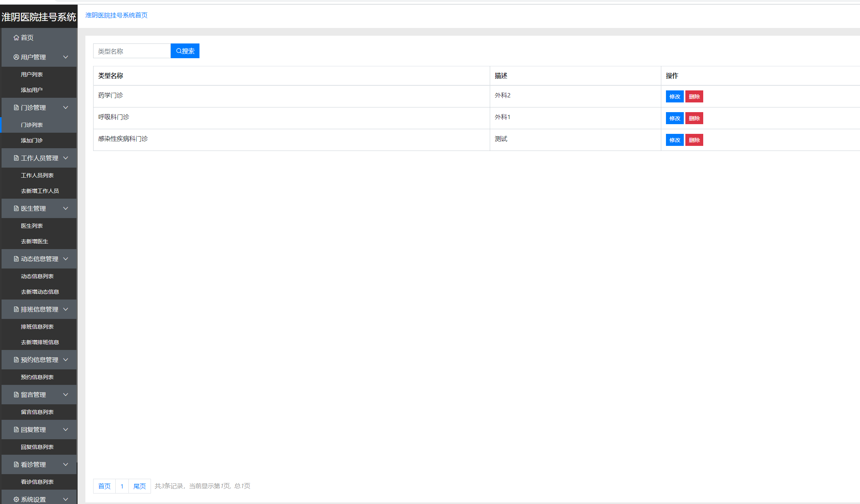This screenshot has height=504, width=860.
Task: Click the user icon beside 用户管理
Action: click(x=16, y=57)
